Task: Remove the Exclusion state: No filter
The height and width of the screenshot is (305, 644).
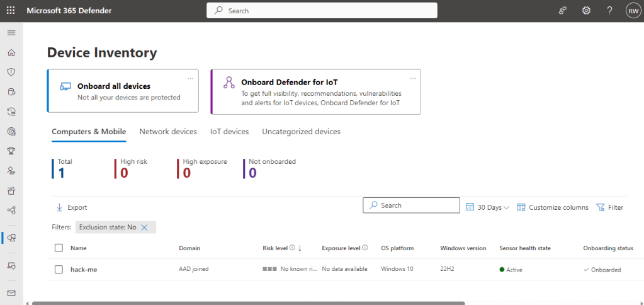Action: click(144, 227)
